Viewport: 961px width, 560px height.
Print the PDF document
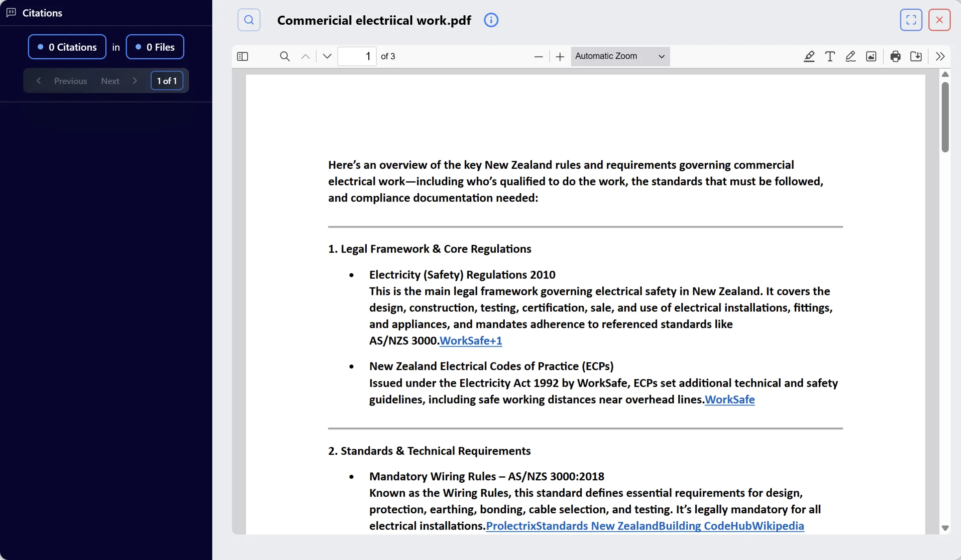coord(895,56)
